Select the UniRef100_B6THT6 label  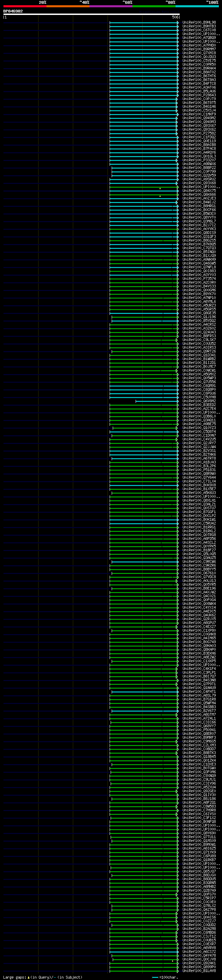(199, 76)
